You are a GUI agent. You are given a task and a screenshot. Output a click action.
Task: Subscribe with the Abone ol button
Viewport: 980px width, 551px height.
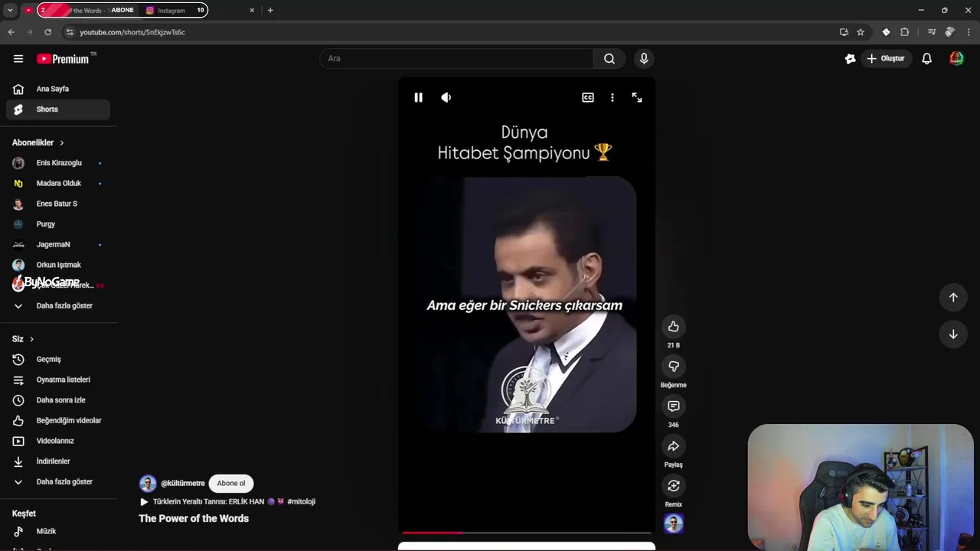tap(231, 483)
